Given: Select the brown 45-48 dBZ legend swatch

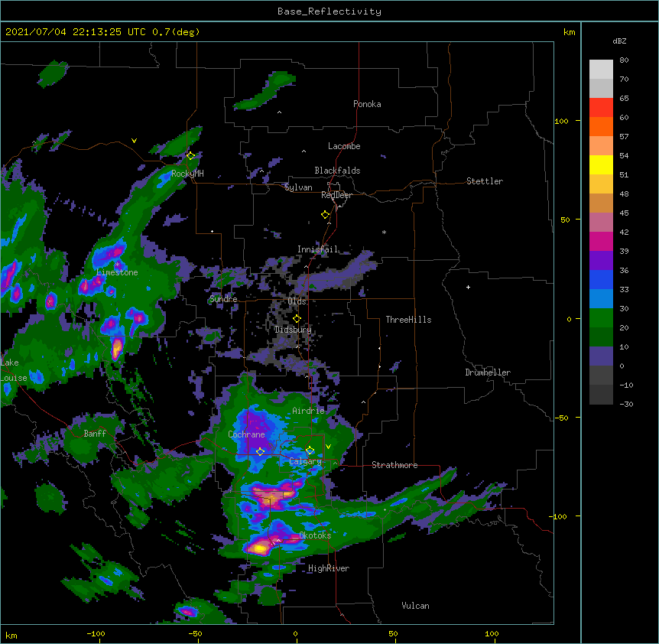Looking at the screenshot, I should click(x=601, y=203).
